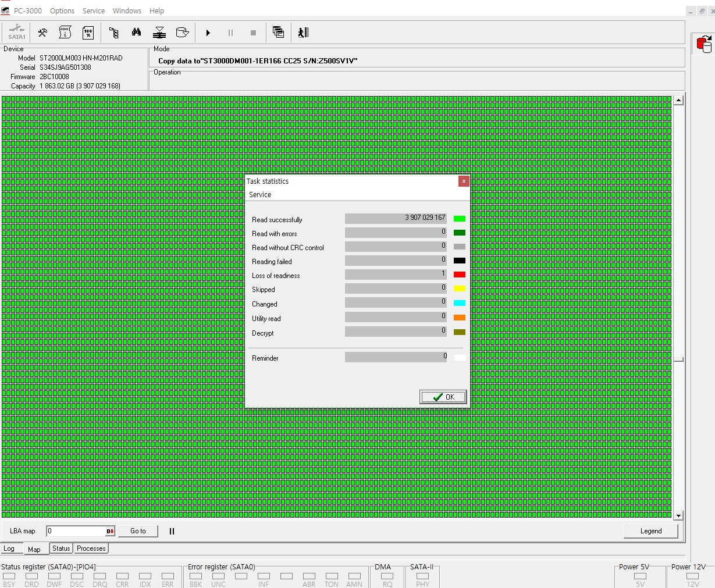The width and height of the screenshot is (715, 588).
Task: Click the 100% document icon
Action: point(88,33)
